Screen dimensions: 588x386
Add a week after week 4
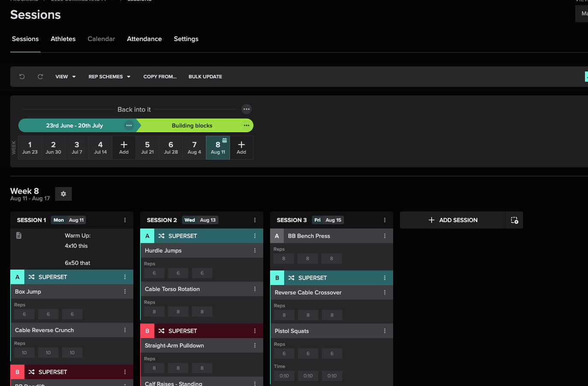click(x=124, y=147)
